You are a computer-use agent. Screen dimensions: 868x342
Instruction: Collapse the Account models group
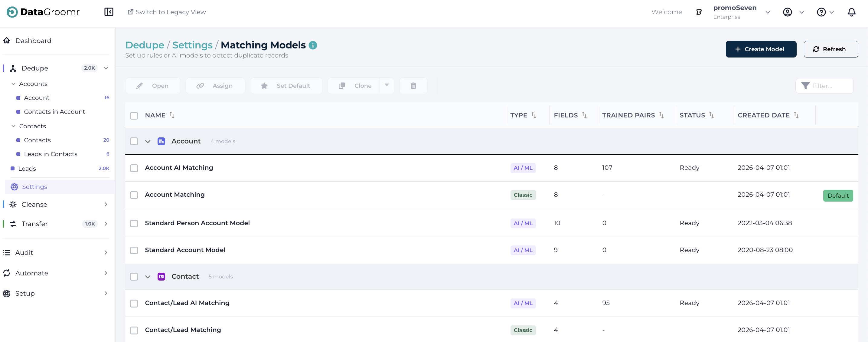[148, 141]
